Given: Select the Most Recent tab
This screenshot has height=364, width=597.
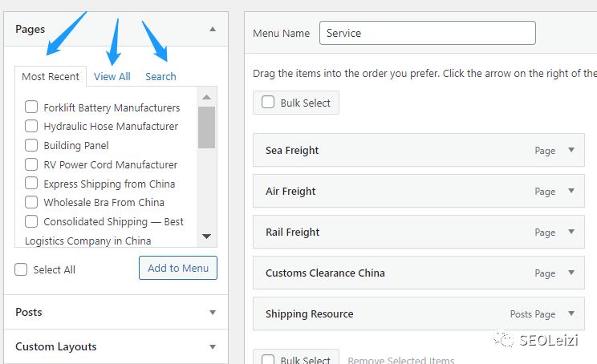Looking at the screenshot, I should 51,77.
